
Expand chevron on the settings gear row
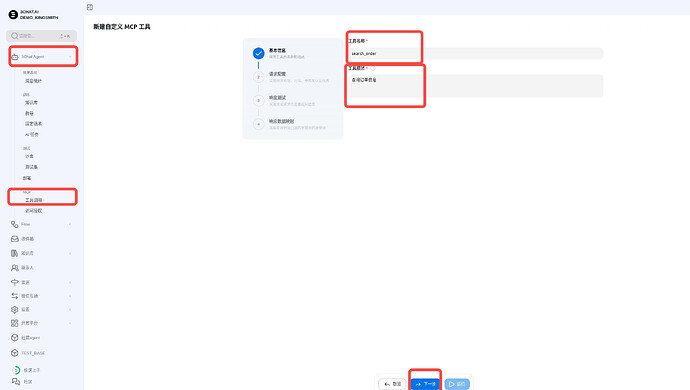pos(70,309)
